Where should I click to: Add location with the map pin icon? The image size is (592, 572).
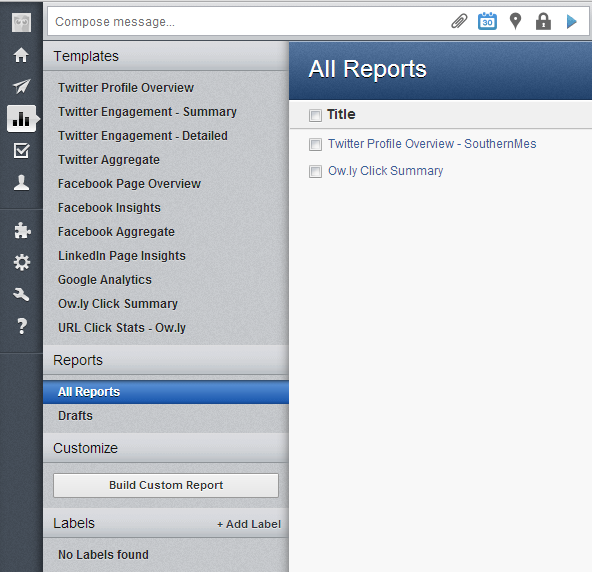pyautogui.click(x=515, y=21)
